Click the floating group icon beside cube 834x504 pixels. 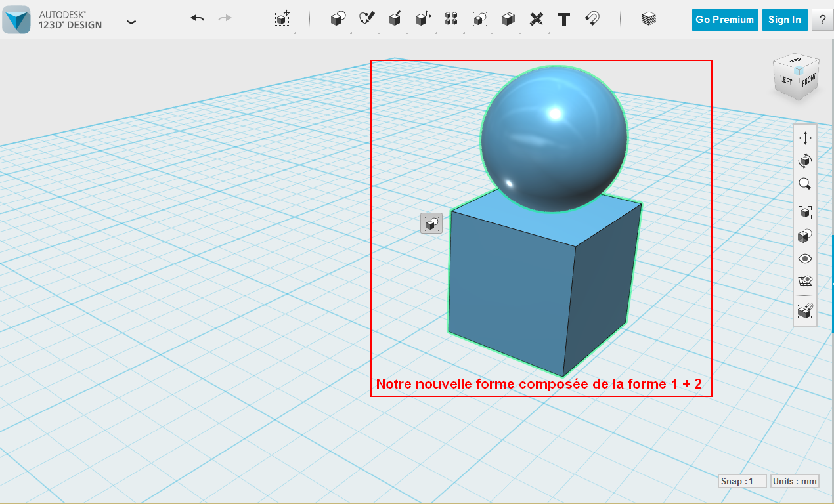431,223
